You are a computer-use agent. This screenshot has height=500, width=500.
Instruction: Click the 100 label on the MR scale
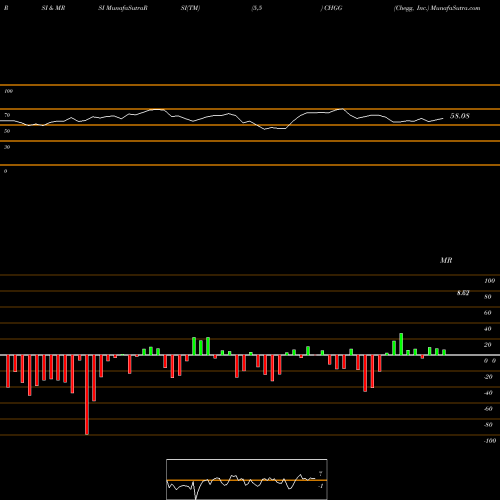[x=489, y=281]
